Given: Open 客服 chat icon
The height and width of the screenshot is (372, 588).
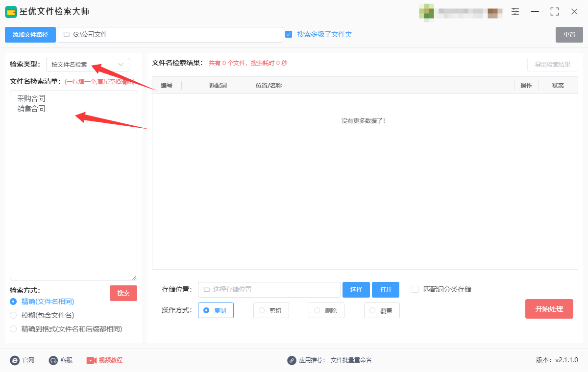Looking at the screenshot, I should tap(53, 360).
